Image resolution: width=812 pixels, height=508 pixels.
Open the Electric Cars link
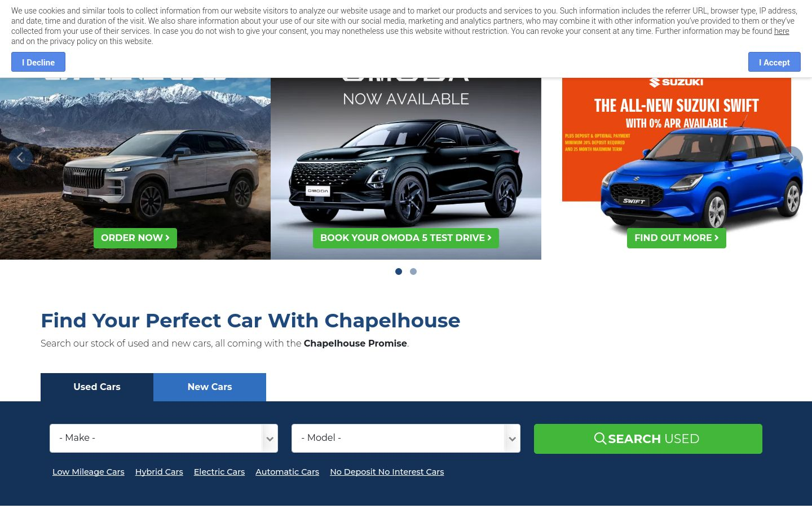[x=219, y=472]
